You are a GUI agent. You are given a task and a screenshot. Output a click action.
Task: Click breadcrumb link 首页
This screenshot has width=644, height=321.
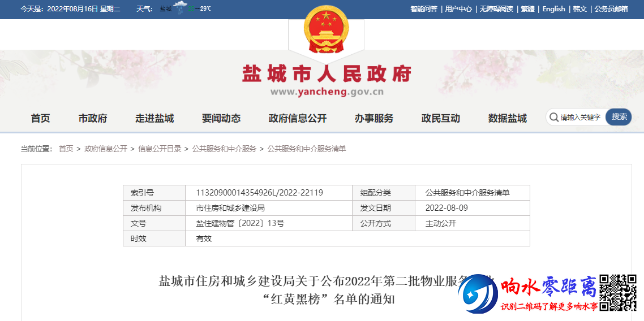tap(66, 149)
